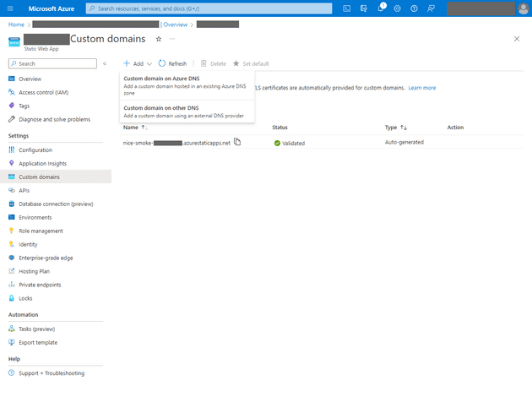The width and height of the screenshot is (532, 408).
Task: Copy the azurestaticapps.net domain name
Action: coord(237,142)
